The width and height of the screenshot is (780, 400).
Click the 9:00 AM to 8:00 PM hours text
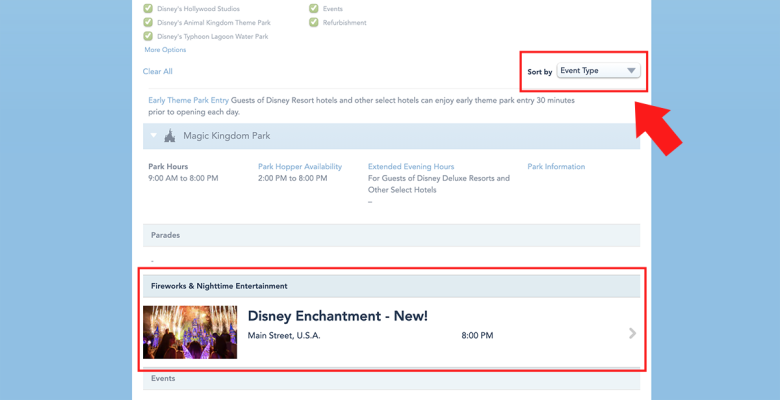click(183, 178)
